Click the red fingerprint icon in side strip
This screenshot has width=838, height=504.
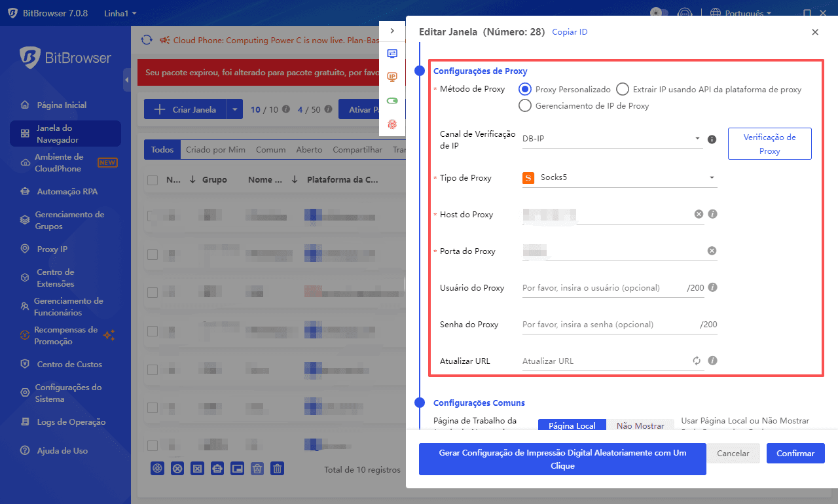click(x=392, y=124)
